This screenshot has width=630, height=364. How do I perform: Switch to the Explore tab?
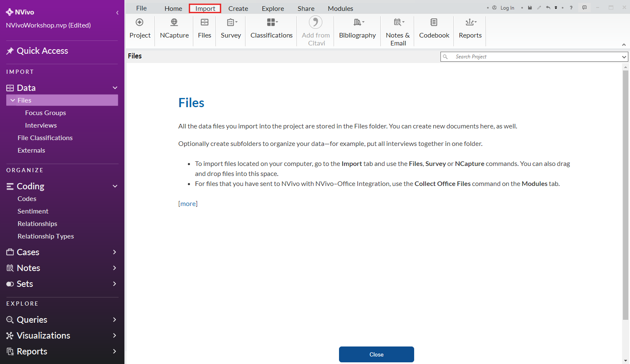pos(273,8)
